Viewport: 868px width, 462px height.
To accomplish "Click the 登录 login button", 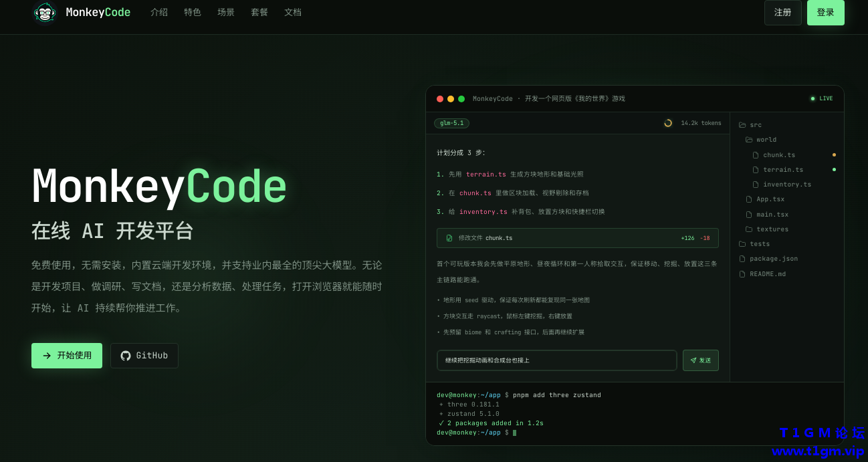I will coord(825,12).
